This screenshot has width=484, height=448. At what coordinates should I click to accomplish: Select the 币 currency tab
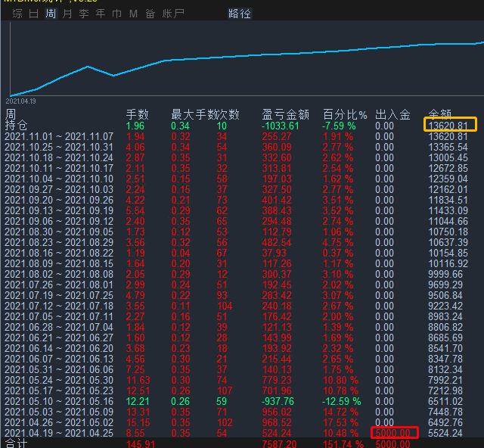(x=117, y=14)
